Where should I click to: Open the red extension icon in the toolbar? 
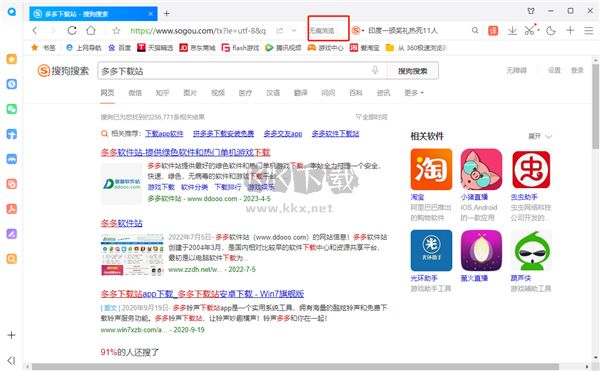click(493, 30)
